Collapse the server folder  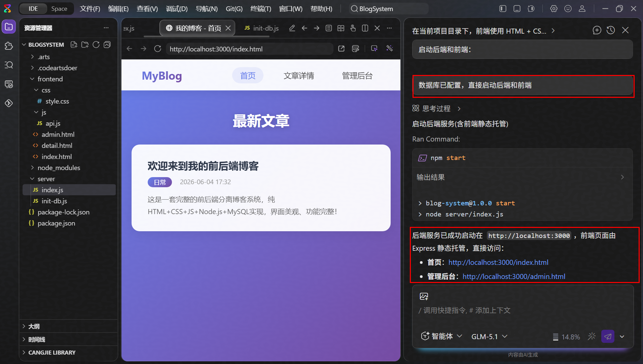(x=46, y=179)
